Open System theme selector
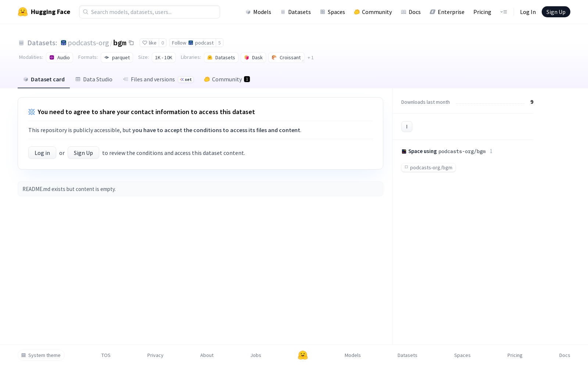 (41, 355)
